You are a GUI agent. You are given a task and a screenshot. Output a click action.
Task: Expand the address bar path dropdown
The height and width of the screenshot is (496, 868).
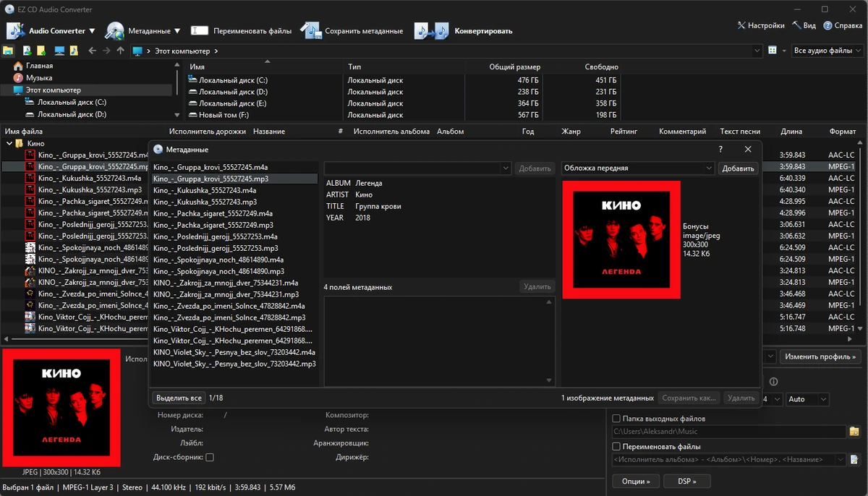[x=757, y=51]
